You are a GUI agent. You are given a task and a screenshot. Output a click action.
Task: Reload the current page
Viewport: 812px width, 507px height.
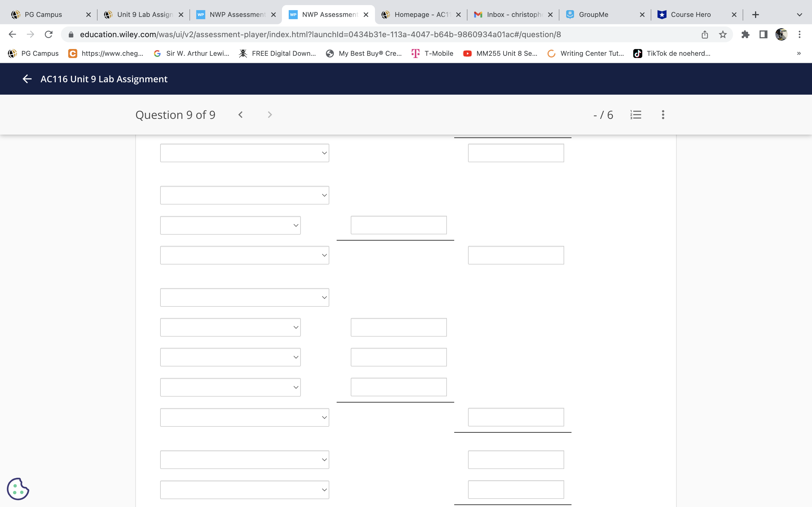49,35
